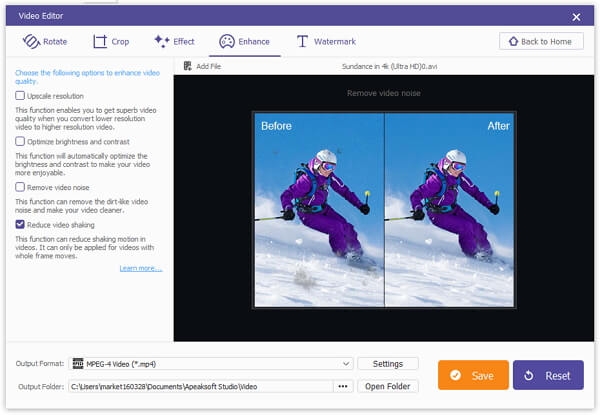
Task: Click Add File label
Action: tap(209, 66)
